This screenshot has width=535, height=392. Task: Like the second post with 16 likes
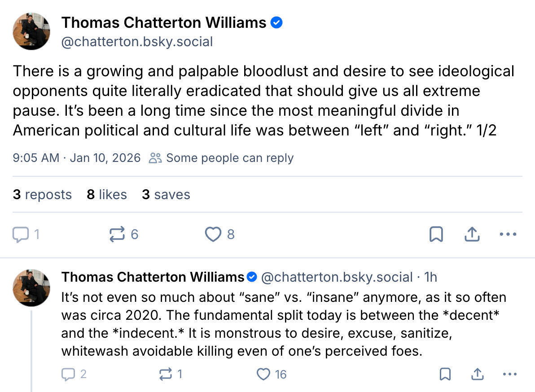tap(263, 374)
